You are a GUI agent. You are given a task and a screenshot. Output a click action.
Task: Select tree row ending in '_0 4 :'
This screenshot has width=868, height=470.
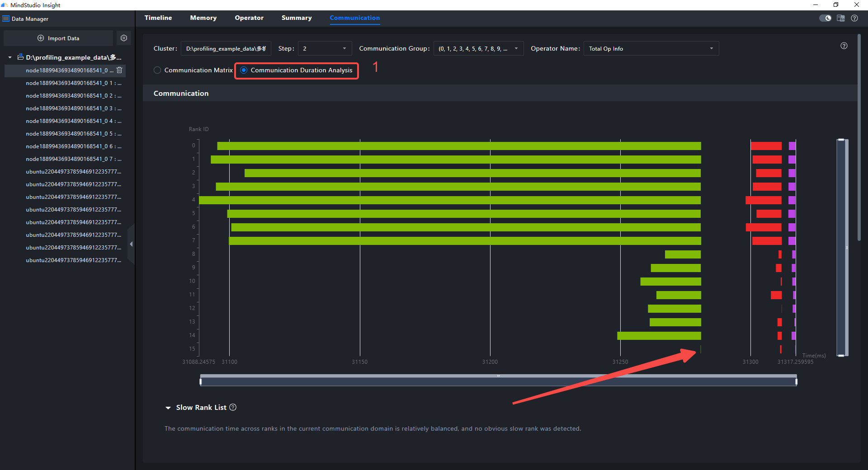click(x=65, y=121)
